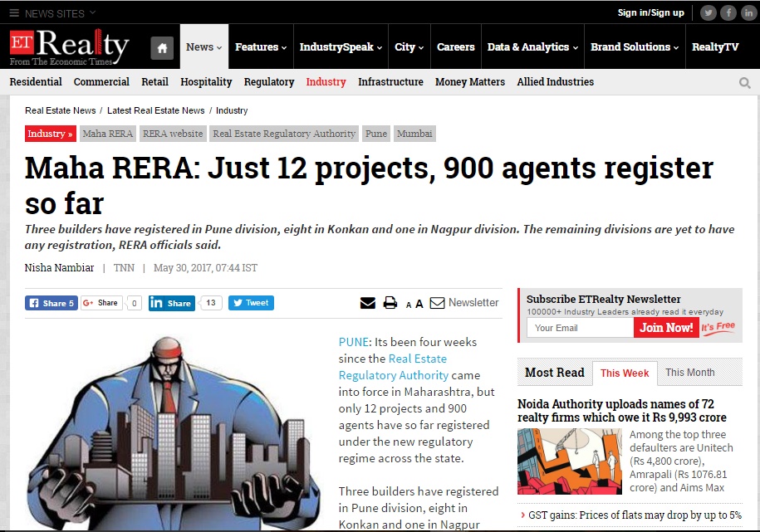760x532 pixels.
Task: Click the Your Email input field
Action: (x=581, y=328)
